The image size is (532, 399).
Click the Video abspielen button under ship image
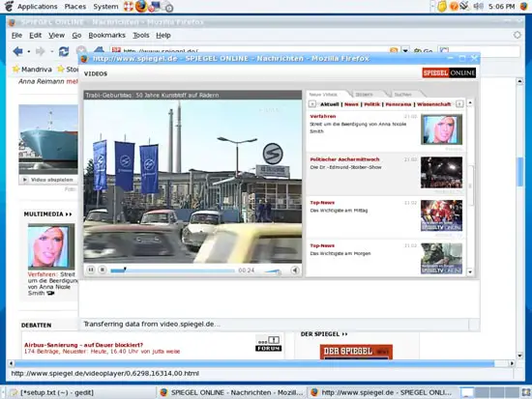[47, 180]
